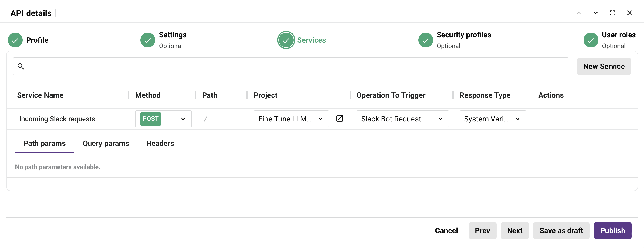This screenshot has height=248, width=644.
Task: Click inside the service search field
Action: point(250,66)
